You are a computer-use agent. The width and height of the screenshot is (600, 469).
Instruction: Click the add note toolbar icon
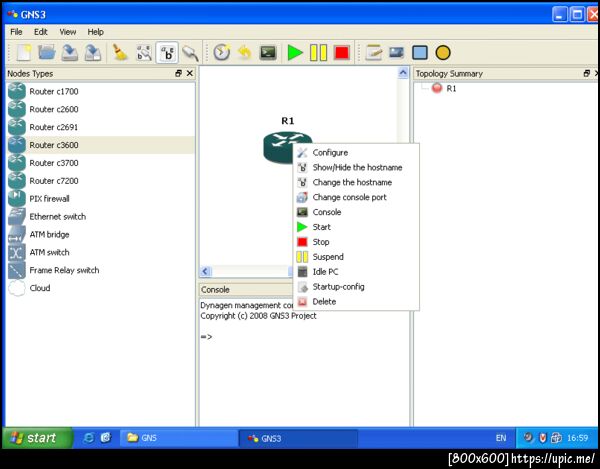tap(373, 52)
